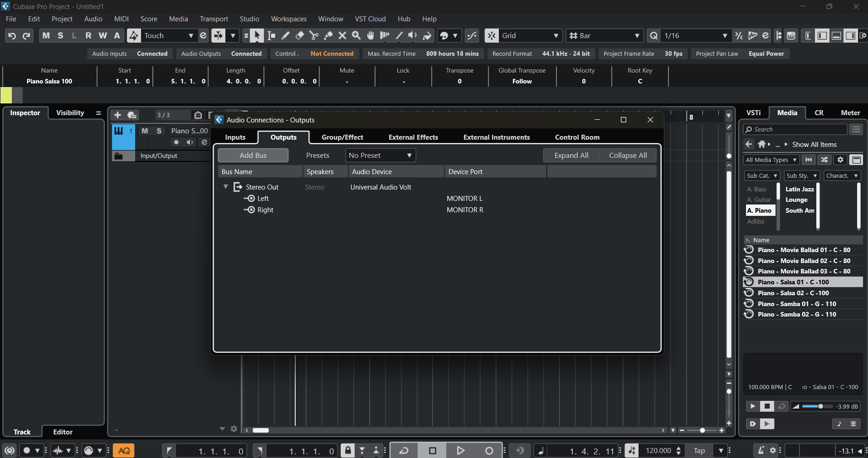This screenshot has width=868, height=458.
Task: Click the Iterative Quantize icon
Action: pyautogui.click(x=739, y=36)
